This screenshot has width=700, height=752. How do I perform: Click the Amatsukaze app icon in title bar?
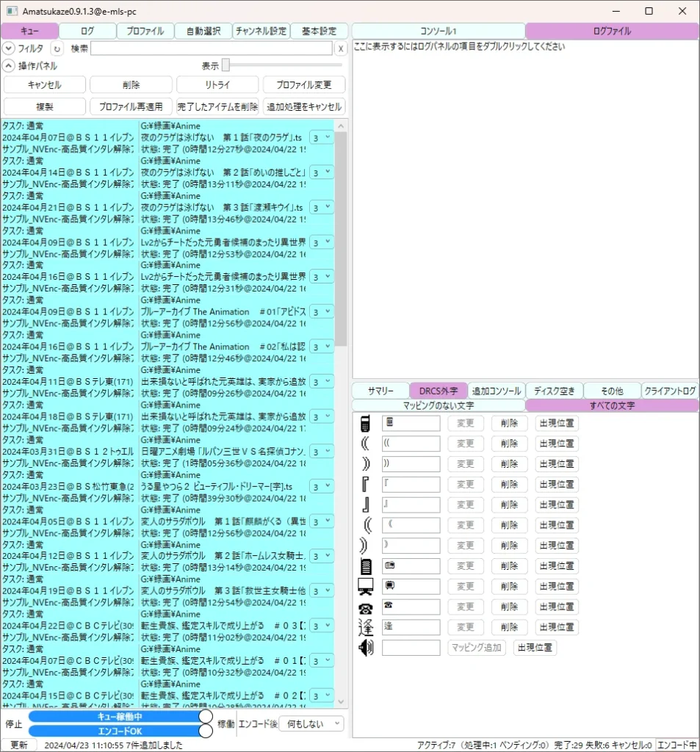click(12, 11)
